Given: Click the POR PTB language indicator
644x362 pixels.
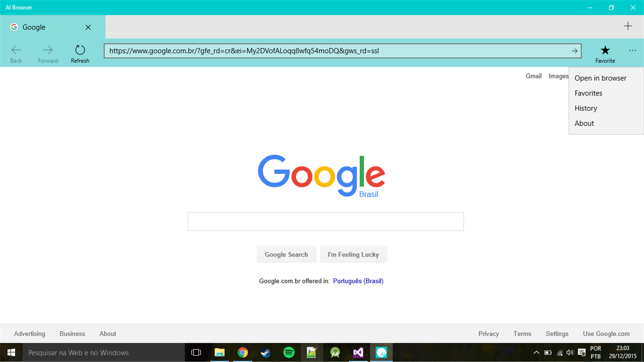Looking at the screenshot, I should coord(596,353).
